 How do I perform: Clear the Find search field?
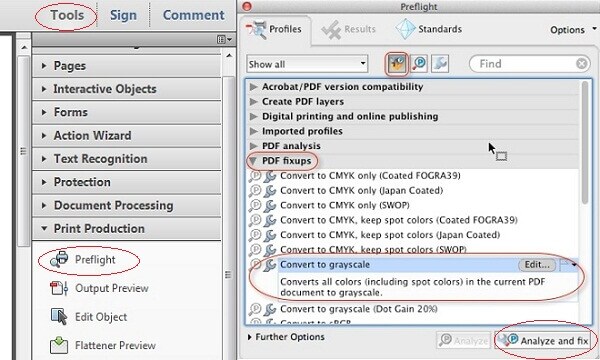pos(581,64)
